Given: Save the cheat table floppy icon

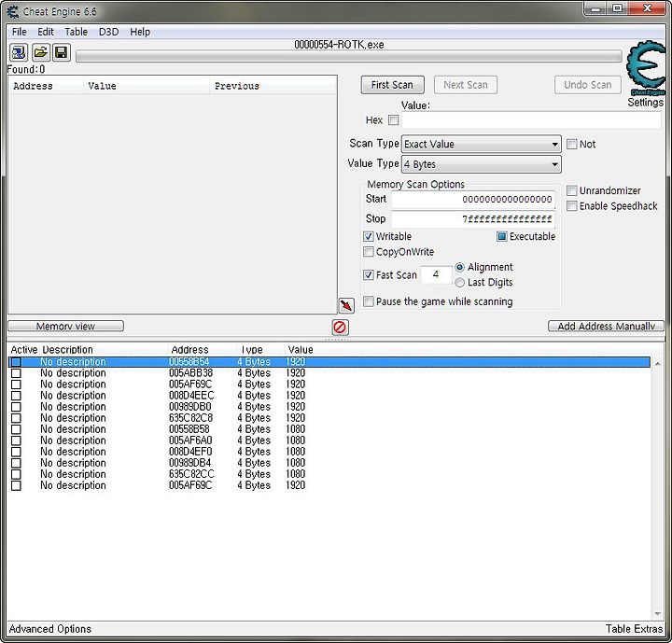Looking at the screenshot, I should click(x=62, y=52).
